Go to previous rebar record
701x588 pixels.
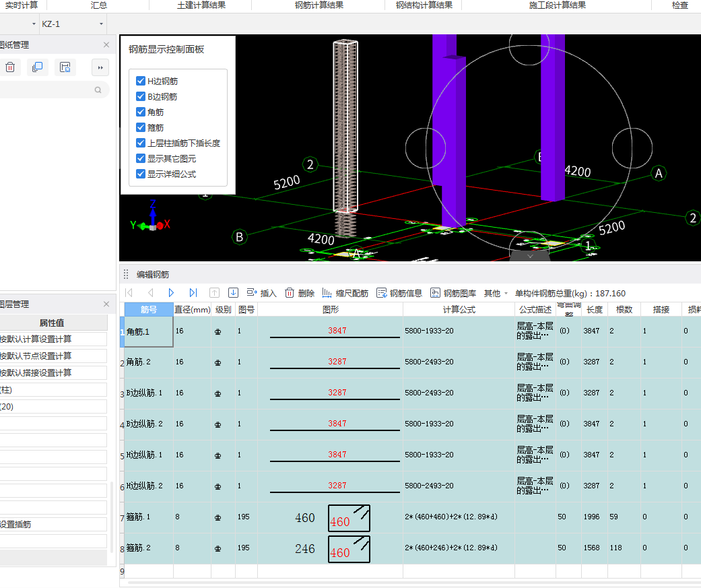pyautogui.click(x=151, y=293)
